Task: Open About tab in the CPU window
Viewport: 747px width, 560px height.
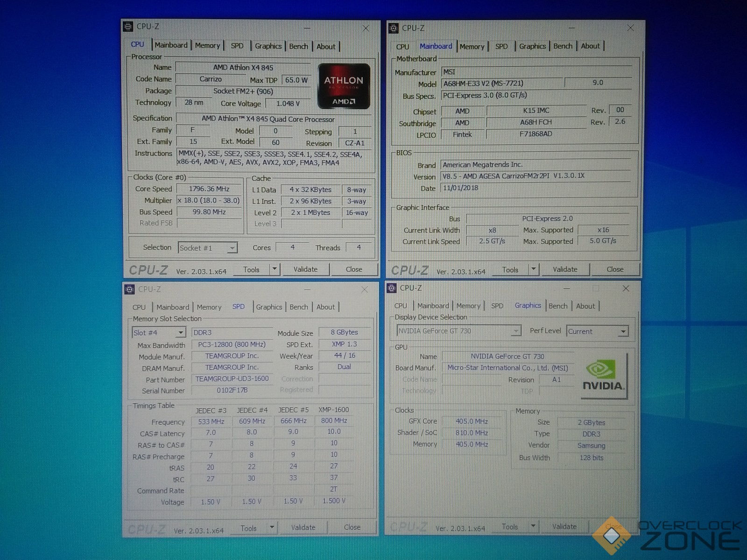Action: (326, 47)
